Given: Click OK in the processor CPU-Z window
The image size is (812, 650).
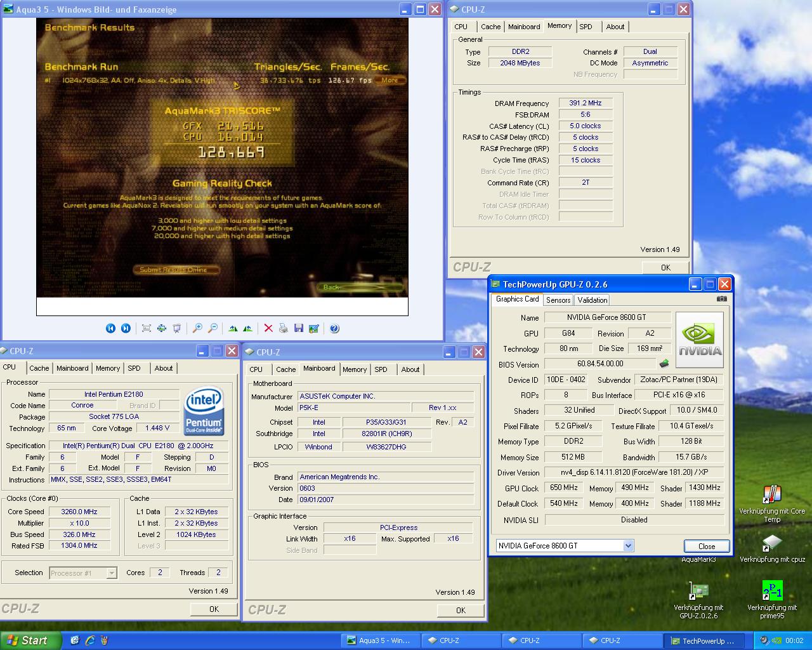Looking at the screenshot, I should tap(214, 609).
